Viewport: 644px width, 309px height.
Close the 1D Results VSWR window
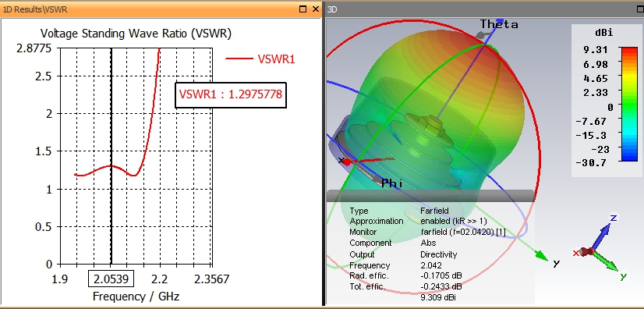click(316, 9)
